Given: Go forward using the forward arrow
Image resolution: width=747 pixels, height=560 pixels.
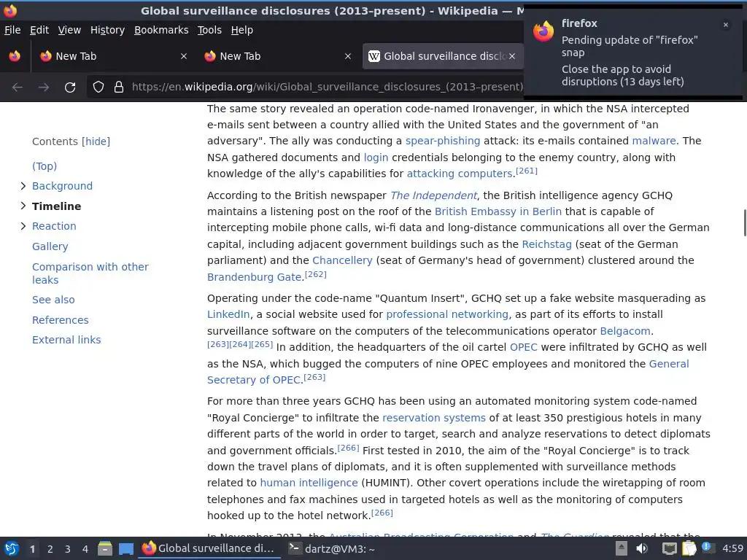Looking at the screenshot, I should tap(44, 87).
